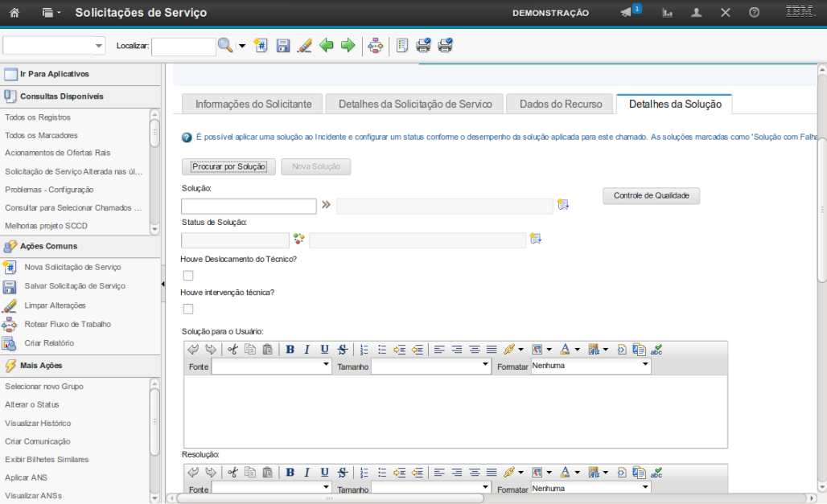Check the Houve Deslocamento do Técnico checkbox
The height and width of the screenshot is (504, 827).
coord(188,276)
